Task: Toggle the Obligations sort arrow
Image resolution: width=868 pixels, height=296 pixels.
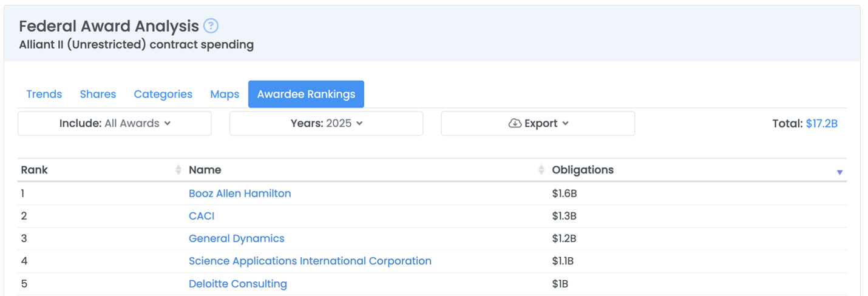Action: [839, 172]
